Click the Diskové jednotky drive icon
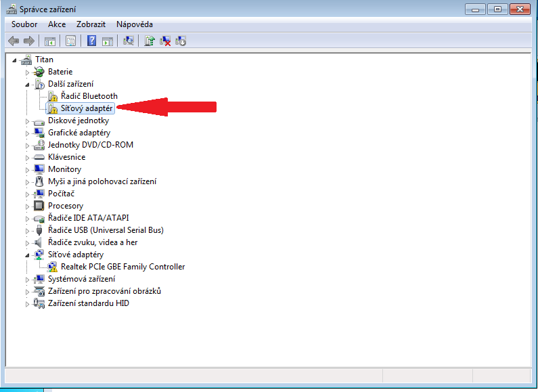 pos(39,121)
